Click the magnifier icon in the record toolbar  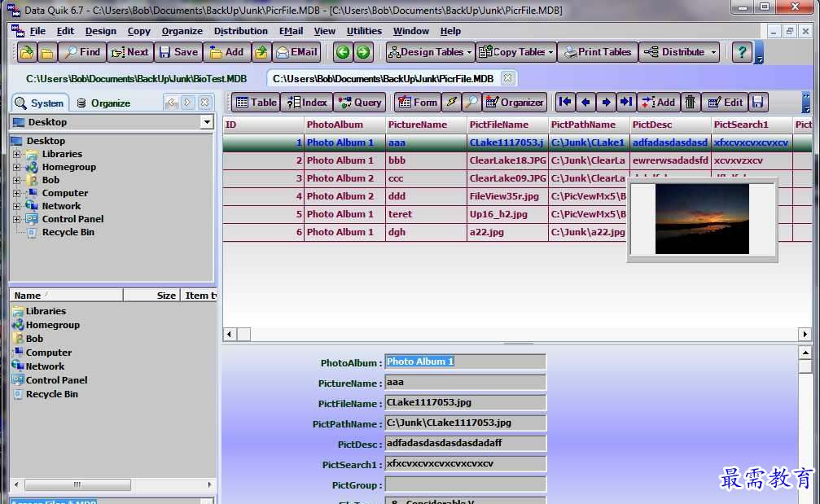[471, 103]
